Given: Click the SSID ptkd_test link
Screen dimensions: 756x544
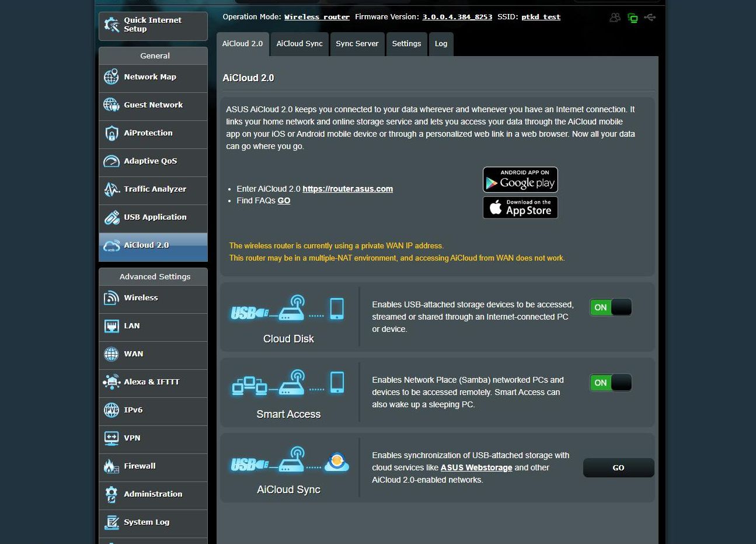Looking at the screenshot, I should [541, 17].
